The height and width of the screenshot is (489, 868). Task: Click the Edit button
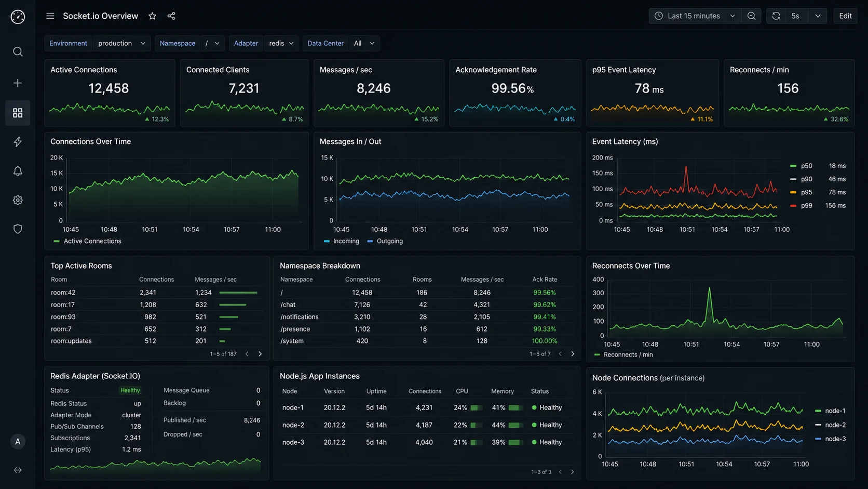(845, 16)
